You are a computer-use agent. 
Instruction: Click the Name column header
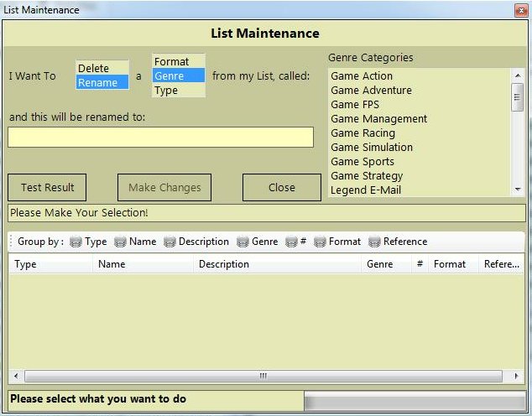[112, 264]
